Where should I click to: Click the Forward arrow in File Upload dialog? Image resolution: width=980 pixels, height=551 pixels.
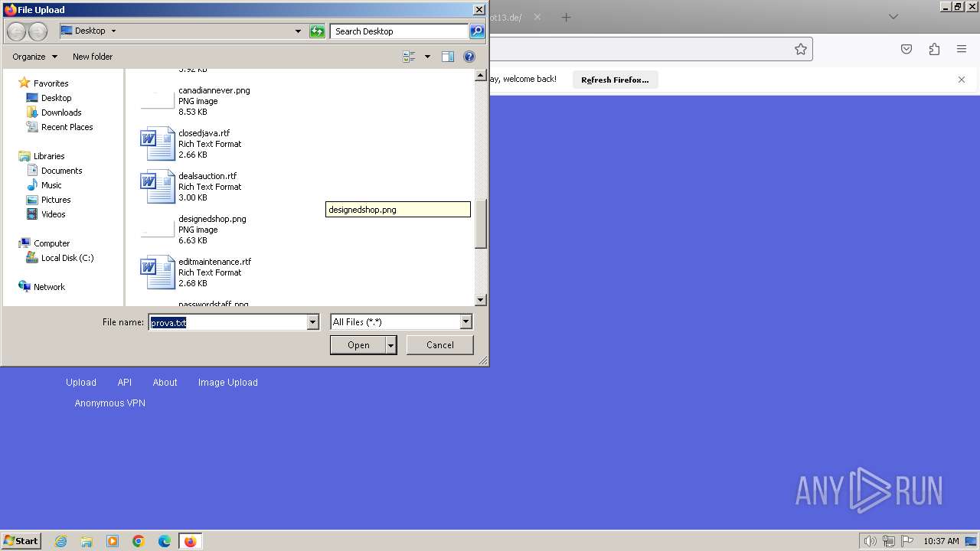38,31
